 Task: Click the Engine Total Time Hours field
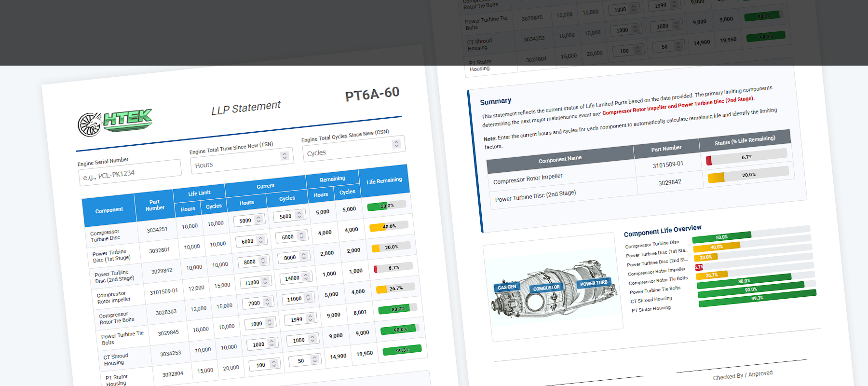235,162
